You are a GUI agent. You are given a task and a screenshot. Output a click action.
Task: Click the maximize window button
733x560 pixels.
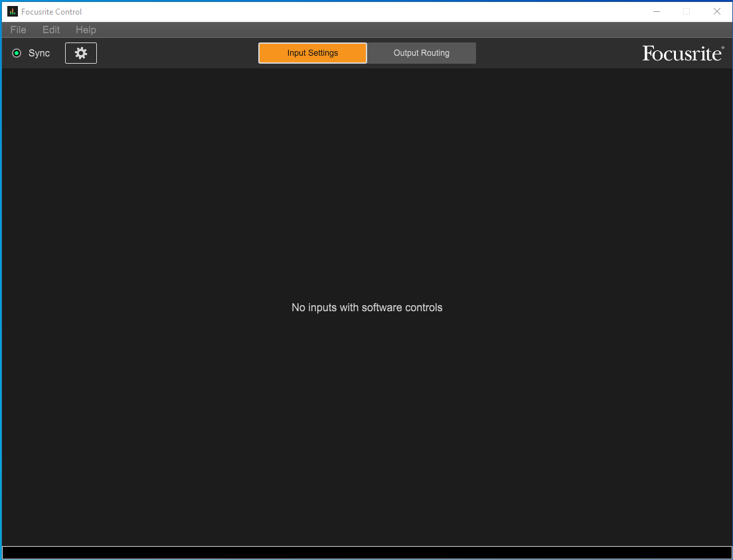[x=687, y=11]
